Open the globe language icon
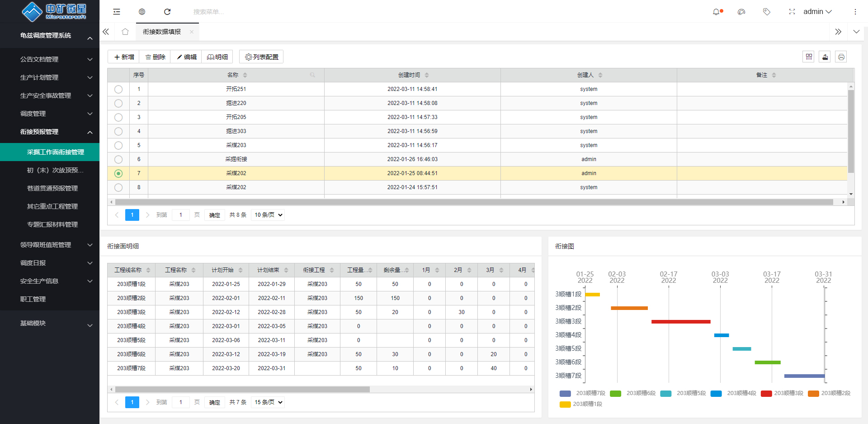The width and height of the screenshot is (868, 424). 142,12
